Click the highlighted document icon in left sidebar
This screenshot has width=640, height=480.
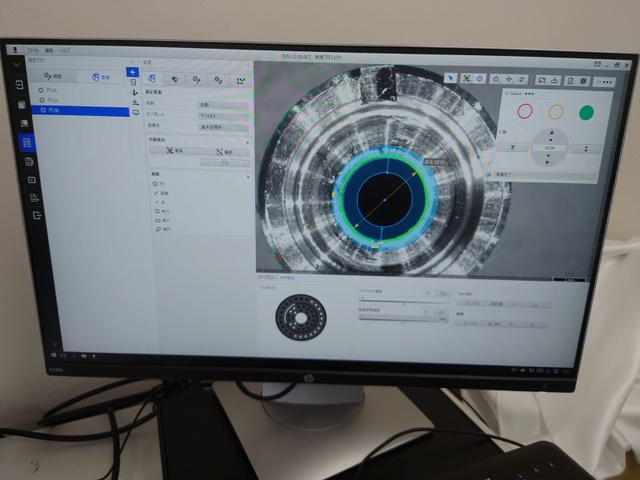point(27,142)
